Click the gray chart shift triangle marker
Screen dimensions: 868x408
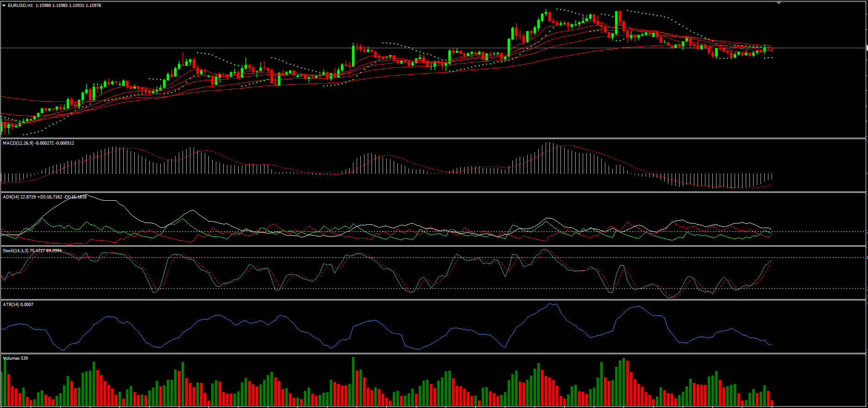(x=779, y=3)
